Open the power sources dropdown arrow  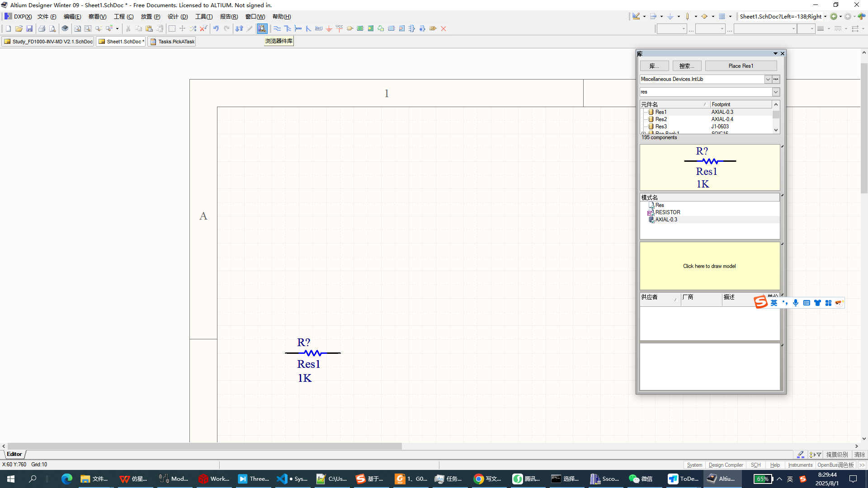pyautogui.click(x=679, y=16)
